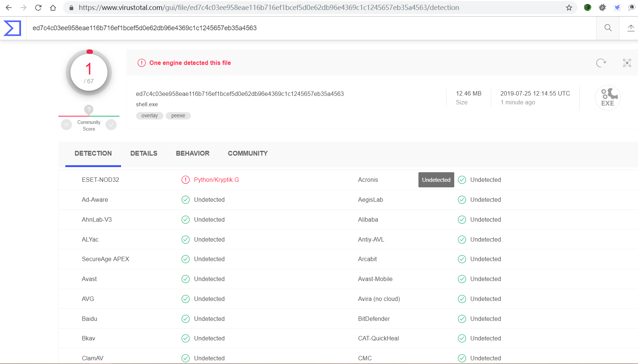Click the Alibaba engine name
This screenshot has width=638, height=364.
pos(368,219)
